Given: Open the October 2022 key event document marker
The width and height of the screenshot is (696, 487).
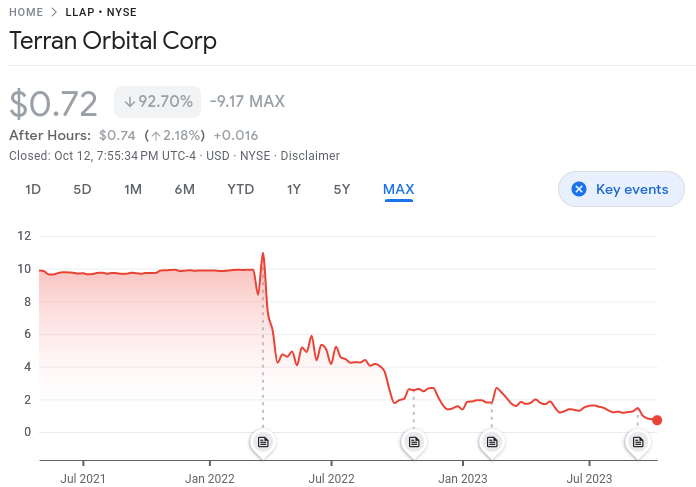Looking at the screenshot, I should click(413, 441).
